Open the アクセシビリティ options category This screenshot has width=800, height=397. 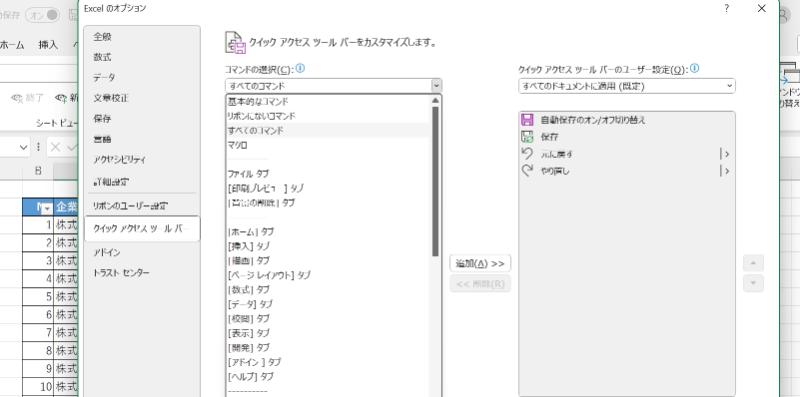pos(142,160)
